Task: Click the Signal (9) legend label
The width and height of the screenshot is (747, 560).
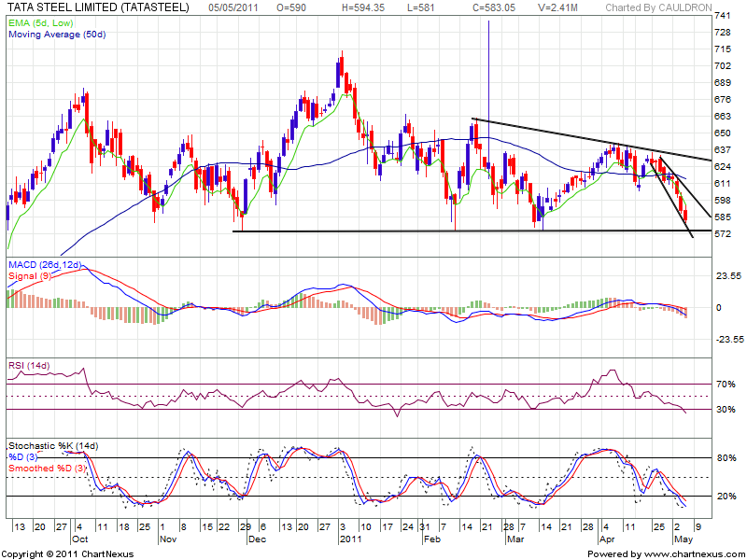Action: click(x=31, y=276)
